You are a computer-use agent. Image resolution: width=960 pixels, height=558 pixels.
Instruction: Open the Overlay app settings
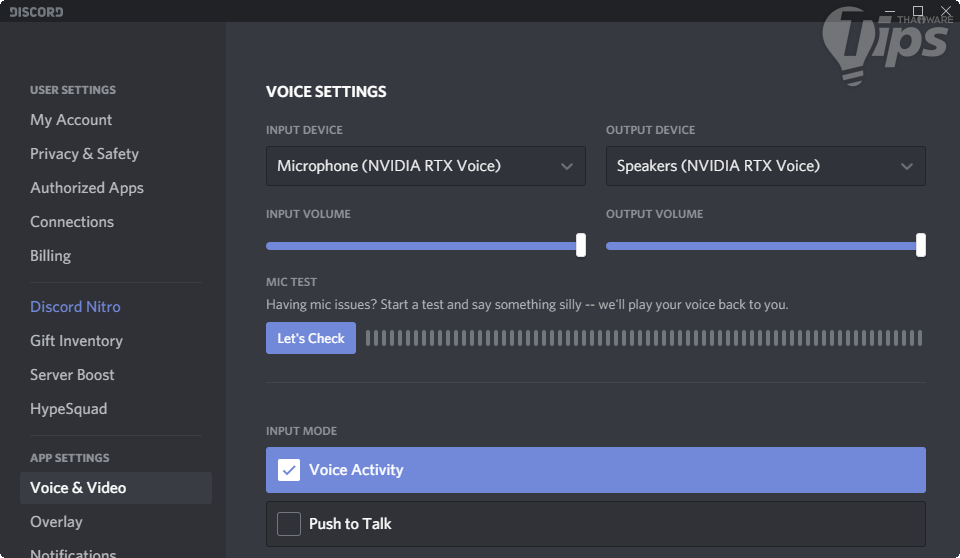56,522
